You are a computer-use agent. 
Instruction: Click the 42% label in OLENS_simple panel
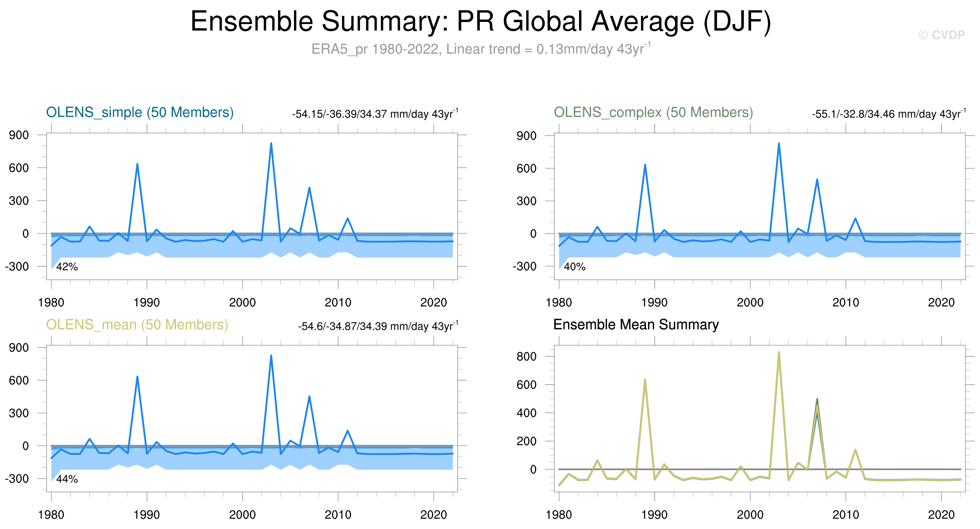tap(67, 267)
